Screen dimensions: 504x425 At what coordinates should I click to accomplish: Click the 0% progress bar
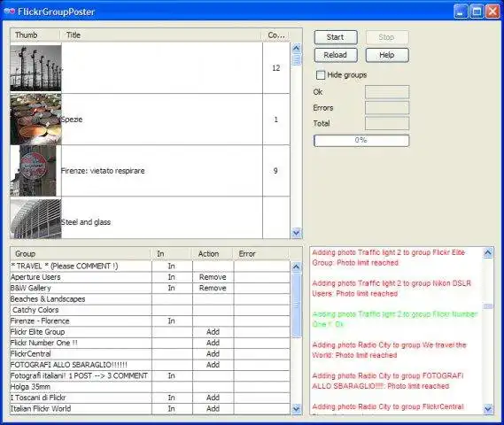361,141
